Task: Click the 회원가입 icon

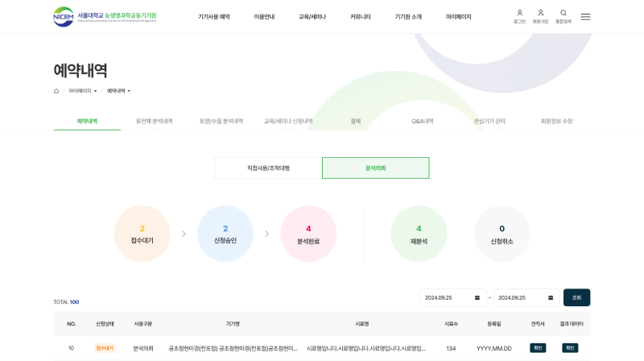Action: point(540,14)
